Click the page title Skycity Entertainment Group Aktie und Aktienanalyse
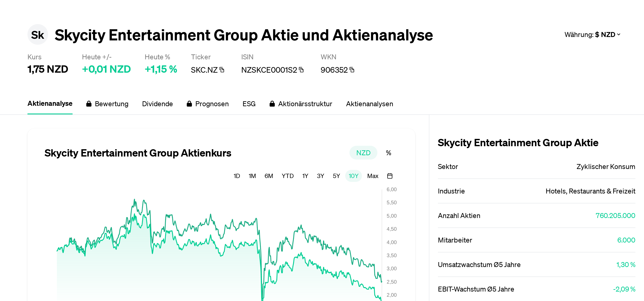This screenshot has height=301, width=644. 243,35
